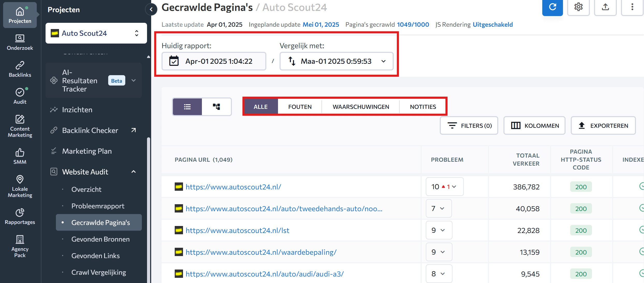Expand problems dropdown for audi-a3 row
The height and width of the screenshot is (283, 644).
point(439,274)
